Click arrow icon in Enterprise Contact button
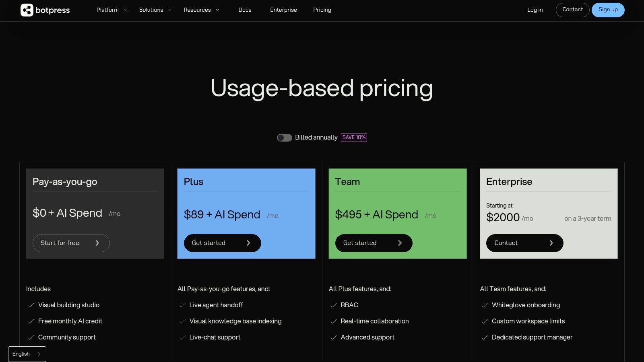Screen dimensions: 644x362 551,243
